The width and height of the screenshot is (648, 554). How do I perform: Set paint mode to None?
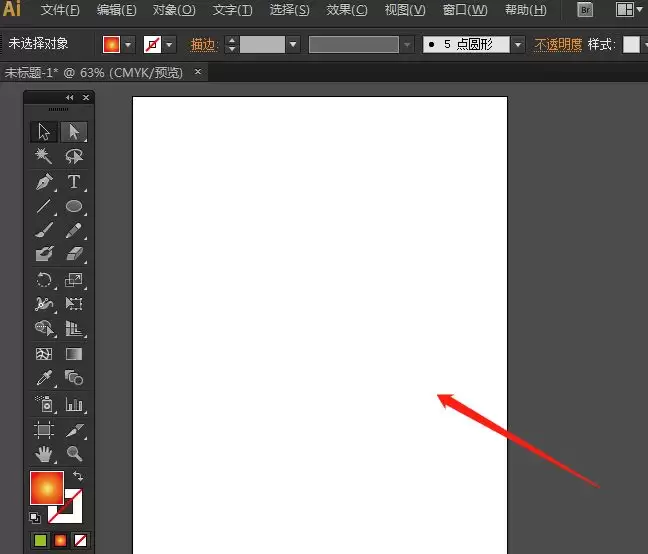click(x=80, y=540)
